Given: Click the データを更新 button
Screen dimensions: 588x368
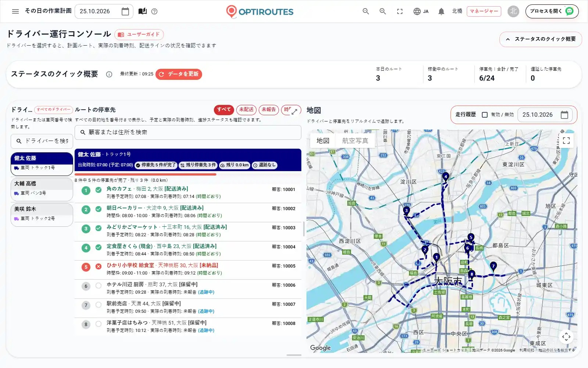Looking at the screenshot, I should click(179, 74).
